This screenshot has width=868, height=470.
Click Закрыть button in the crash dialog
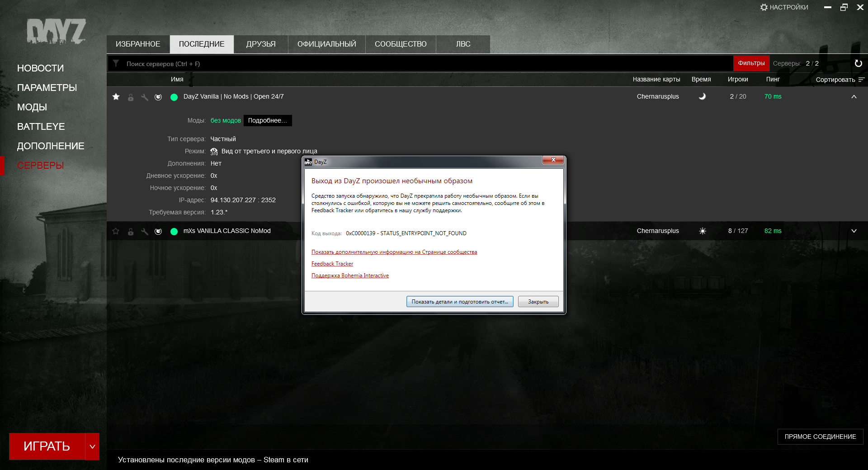click(x=538, y=302)
